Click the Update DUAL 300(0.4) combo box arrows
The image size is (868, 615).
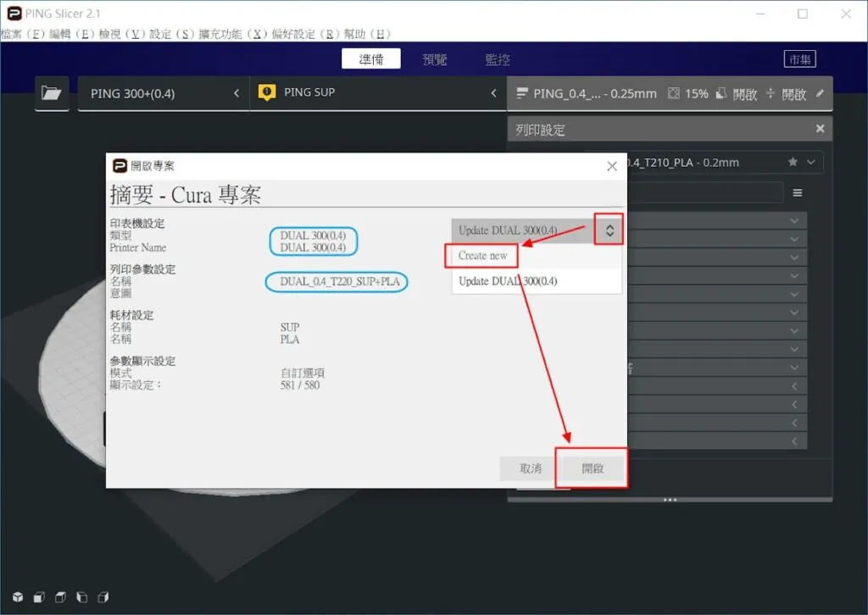pyautogui.click(x=609, y=230)
